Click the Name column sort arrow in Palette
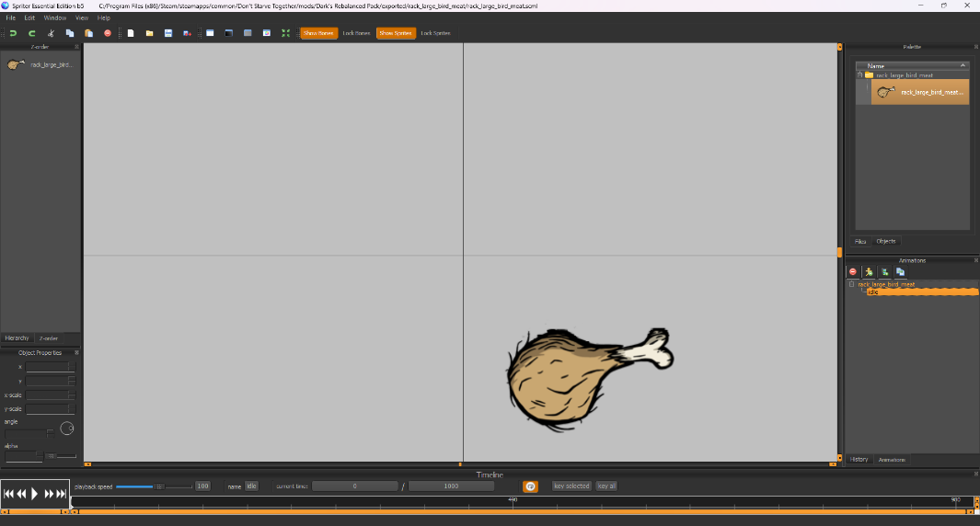The height and width of the screenshot is (526, 980). point(963,65)
